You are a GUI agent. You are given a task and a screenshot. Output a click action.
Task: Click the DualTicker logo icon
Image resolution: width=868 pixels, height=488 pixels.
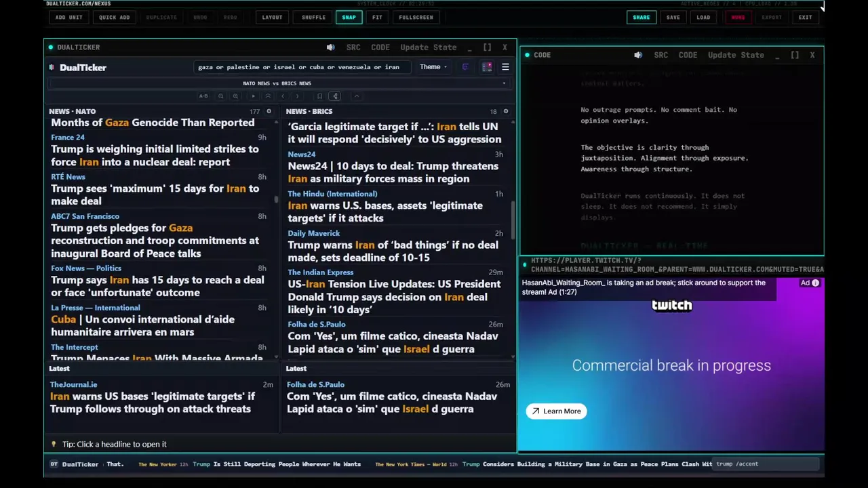[x=52, y=67]
